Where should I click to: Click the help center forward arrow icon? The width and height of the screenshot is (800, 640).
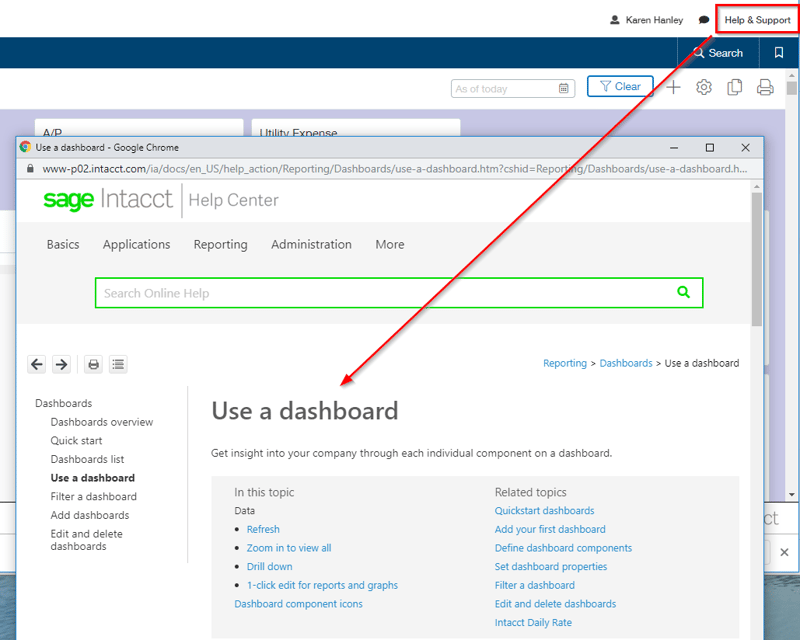coord(61,365)
